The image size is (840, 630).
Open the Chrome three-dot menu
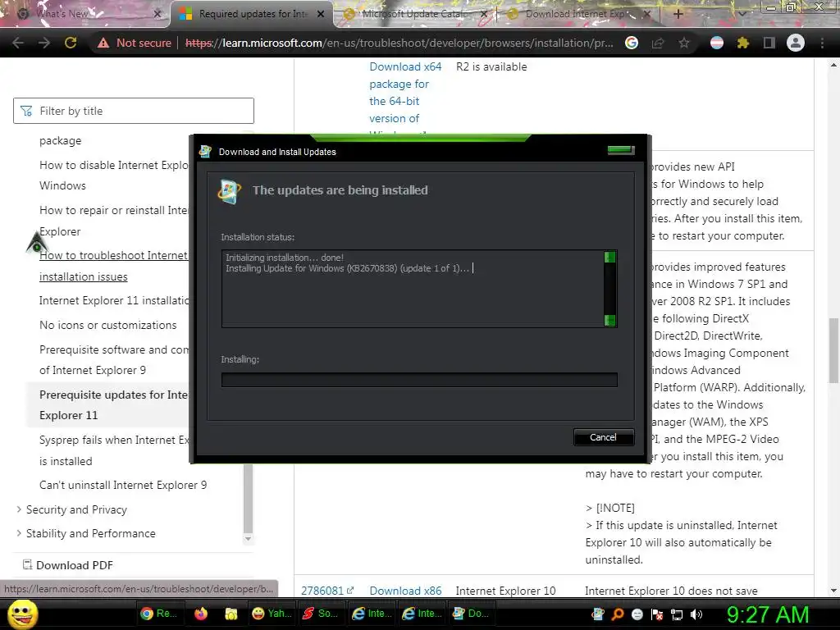pyautogui.click(x=822, y=43)
